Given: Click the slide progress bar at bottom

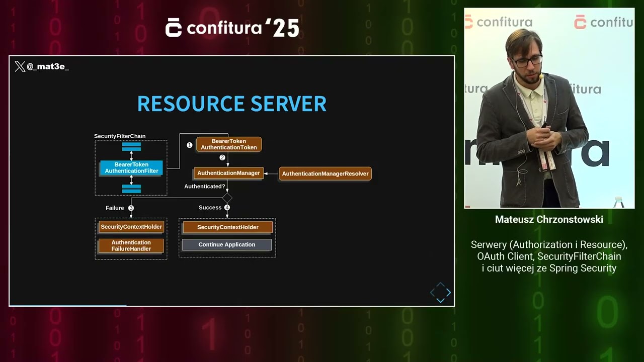Looking at the screenshot, I should (231, 305).
